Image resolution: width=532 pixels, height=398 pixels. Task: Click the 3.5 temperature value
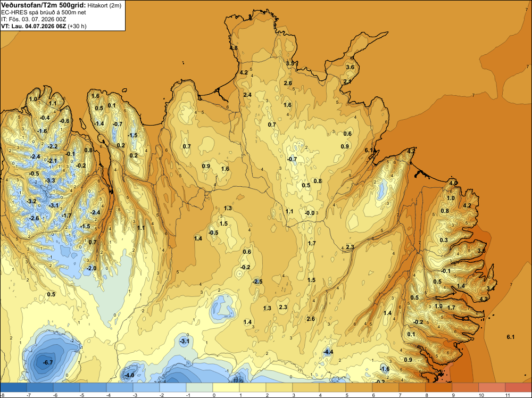pos(290,63)
